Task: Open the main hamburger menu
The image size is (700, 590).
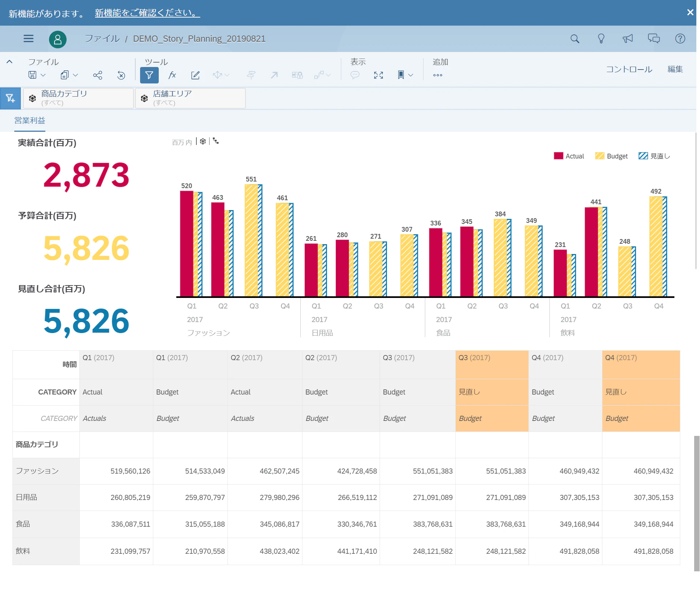Action: point(29,38)
